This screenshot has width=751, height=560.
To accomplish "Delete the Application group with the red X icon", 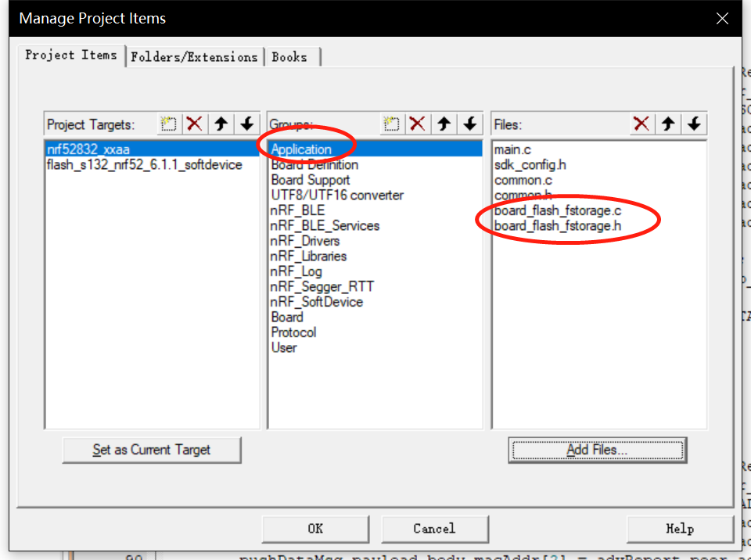I will tap(417, 124).
